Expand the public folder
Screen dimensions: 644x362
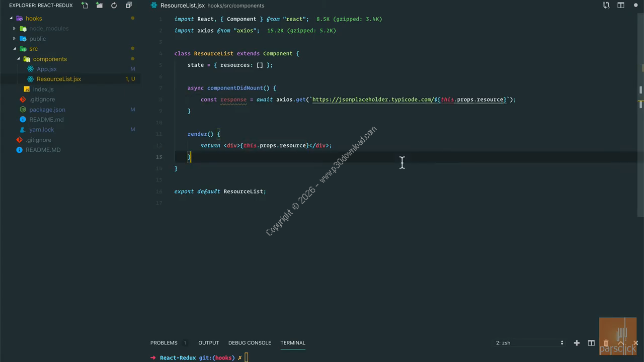[x=37, y=39]
